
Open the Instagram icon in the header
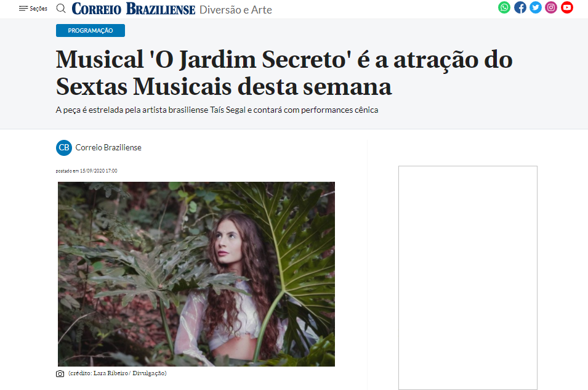click(x=551, y=7)
